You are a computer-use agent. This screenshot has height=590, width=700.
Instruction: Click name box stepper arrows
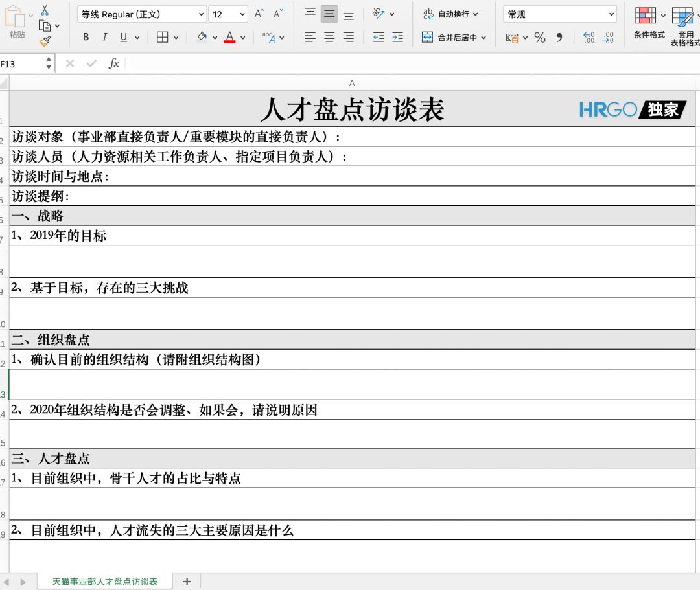coord(49,63)
